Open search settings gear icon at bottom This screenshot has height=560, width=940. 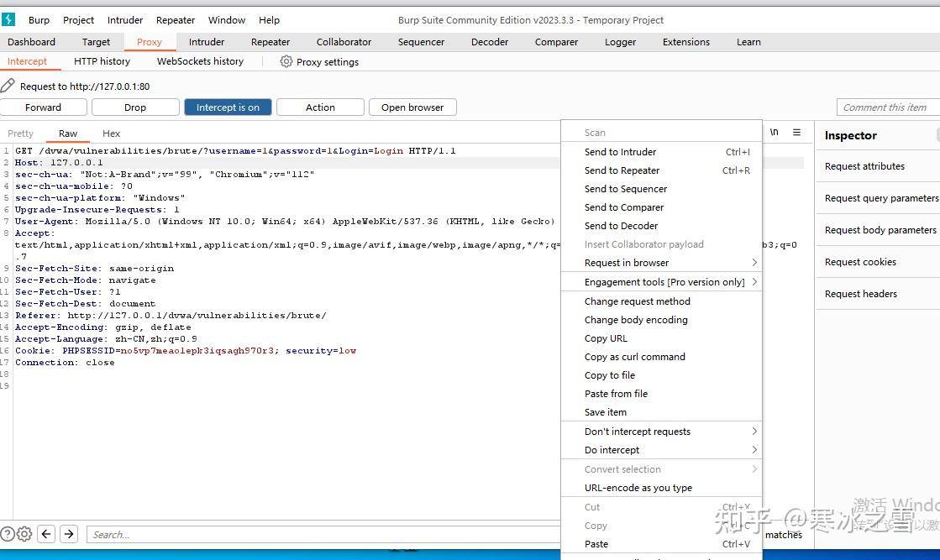(24, 534)
